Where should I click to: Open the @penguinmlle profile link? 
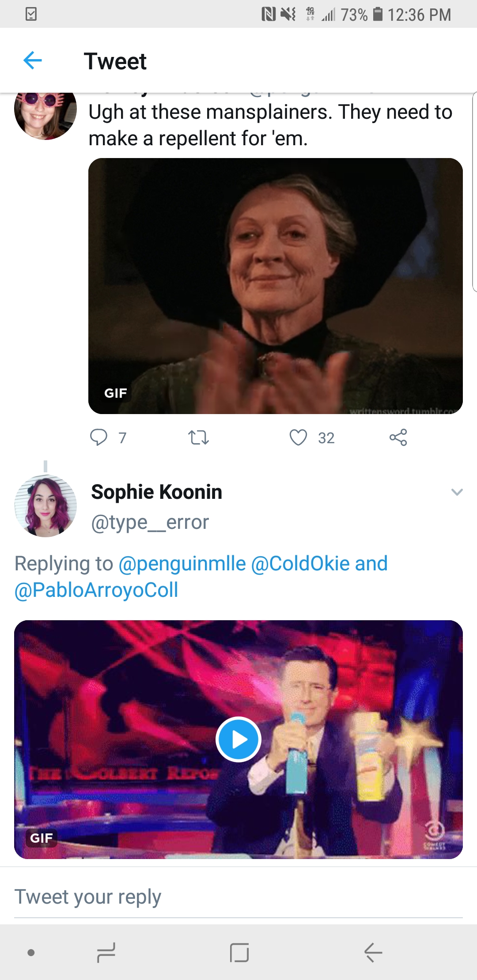(x=182, y=564)
